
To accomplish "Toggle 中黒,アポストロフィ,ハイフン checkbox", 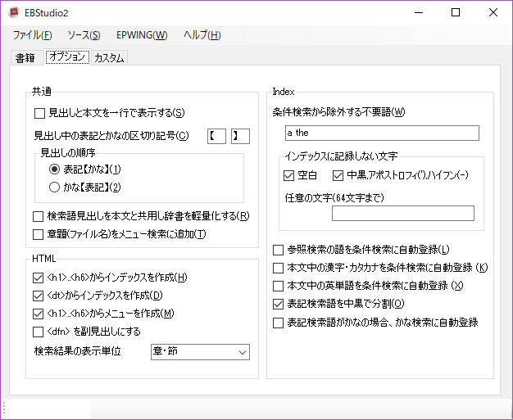I will [338, 176].
